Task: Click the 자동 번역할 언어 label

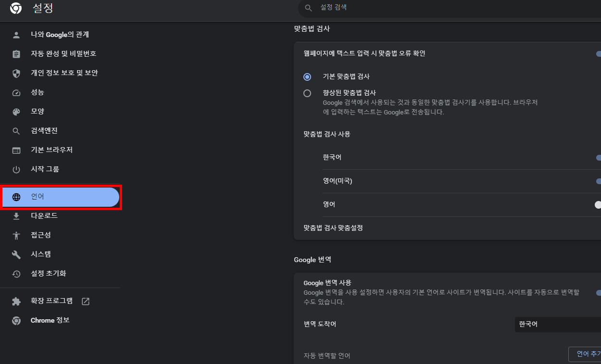Action: 327,356
